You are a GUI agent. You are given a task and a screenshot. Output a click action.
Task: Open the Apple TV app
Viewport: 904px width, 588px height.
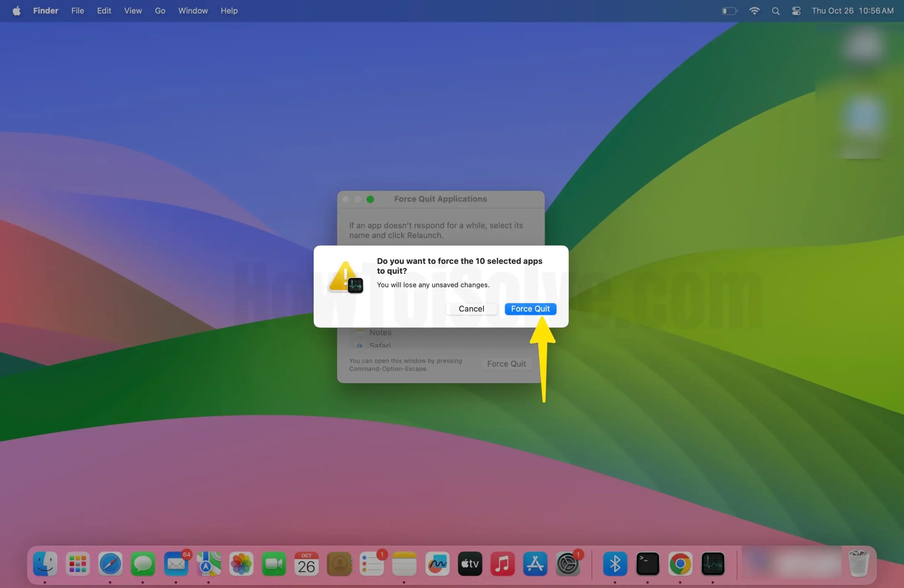coord(469,564)
